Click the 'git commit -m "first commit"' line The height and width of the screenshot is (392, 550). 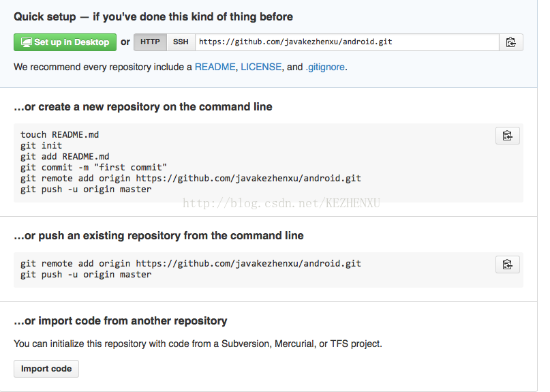click(x=93, y=168)
